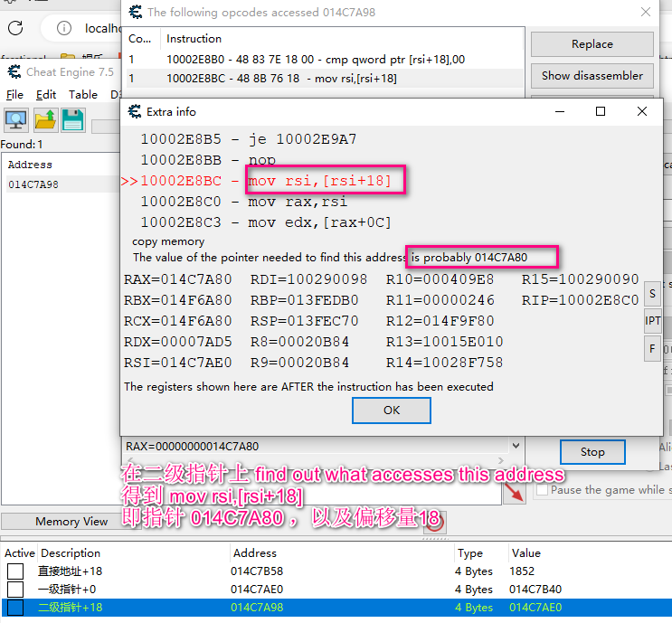This screenshot has width=672, height=623.
Task: Click the Type column header in address table
Action: [x=469, y=553]
